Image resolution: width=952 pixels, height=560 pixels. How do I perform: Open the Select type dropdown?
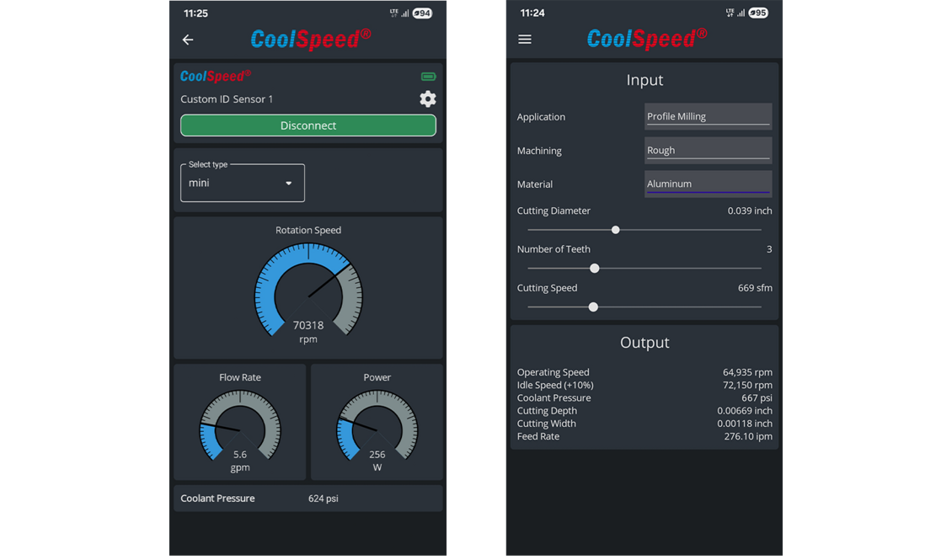click(243, 183)
